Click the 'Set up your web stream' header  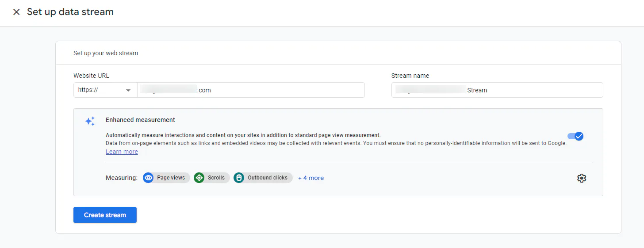106,53
